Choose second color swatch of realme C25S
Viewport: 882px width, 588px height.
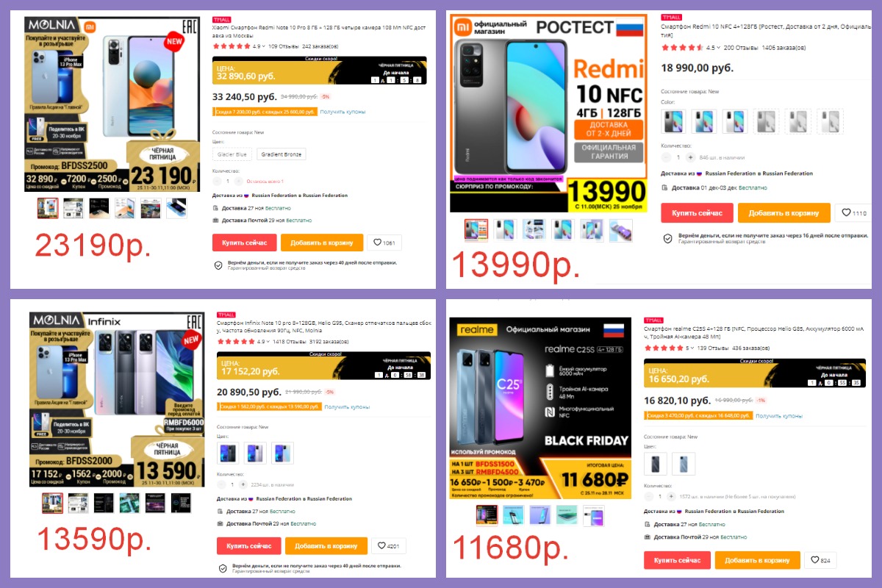click(x=683, y=464)
